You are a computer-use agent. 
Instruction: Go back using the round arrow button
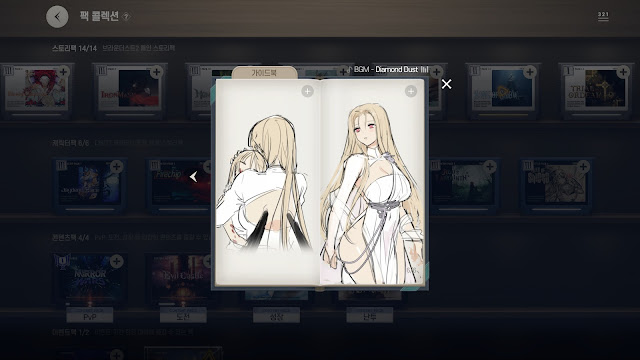pos(57,17)
